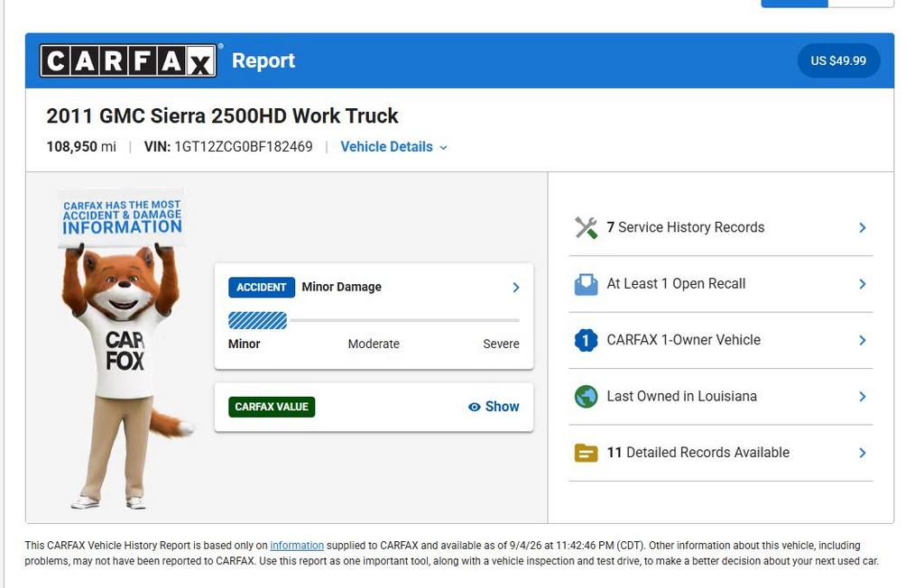Expand the Vehicle Details dropdown
The height and width of the screenshot is (588, 924).
pyautogui.click(x=393, y=147)
